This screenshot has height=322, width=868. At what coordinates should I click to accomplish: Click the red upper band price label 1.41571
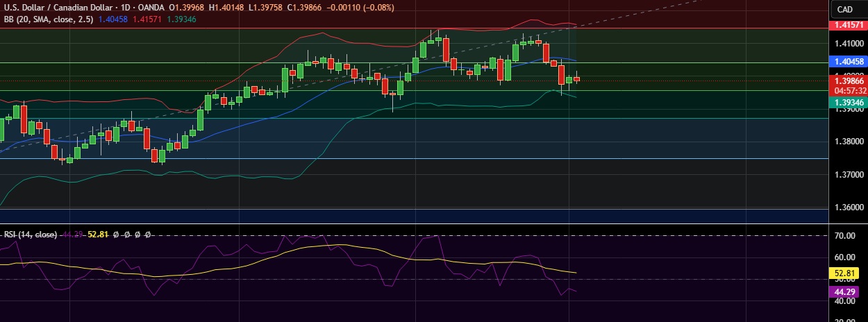[849, 24]
